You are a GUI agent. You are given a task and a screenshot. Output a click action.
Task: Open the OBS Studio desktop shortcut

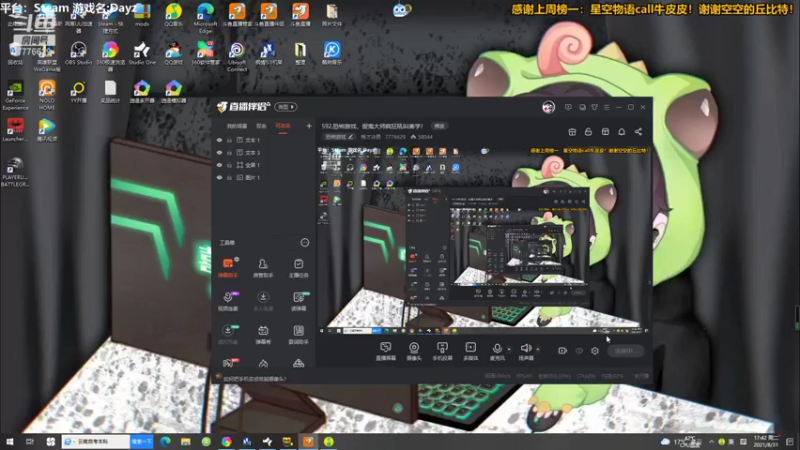(x=78, y=54)
